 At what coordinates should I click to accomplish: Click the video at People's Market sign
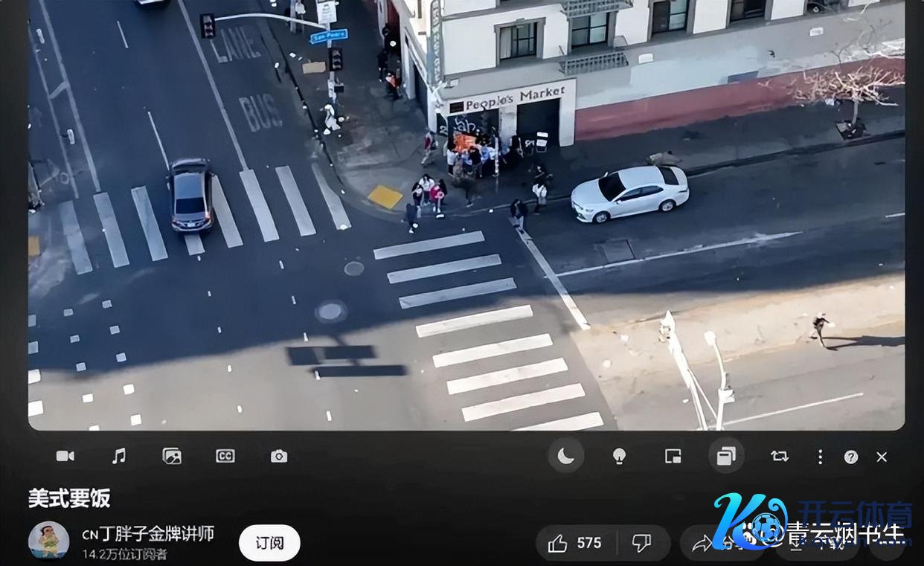pos(513,99)
